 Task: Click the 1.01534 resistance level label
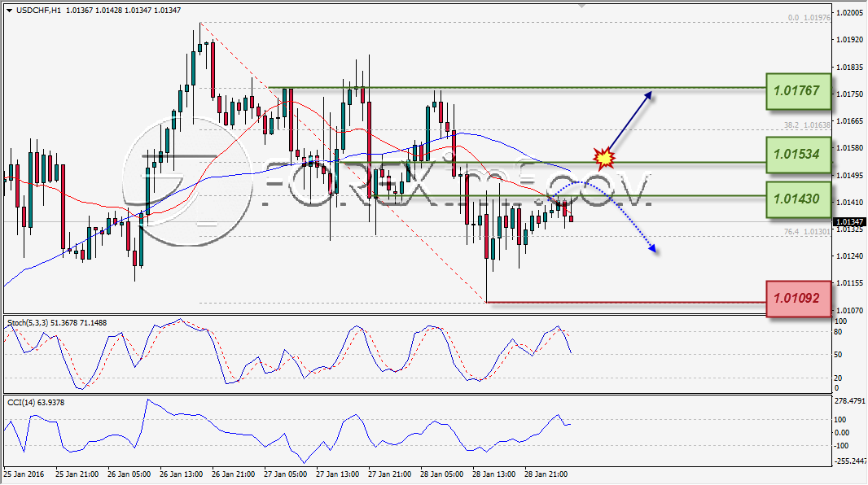798,155
